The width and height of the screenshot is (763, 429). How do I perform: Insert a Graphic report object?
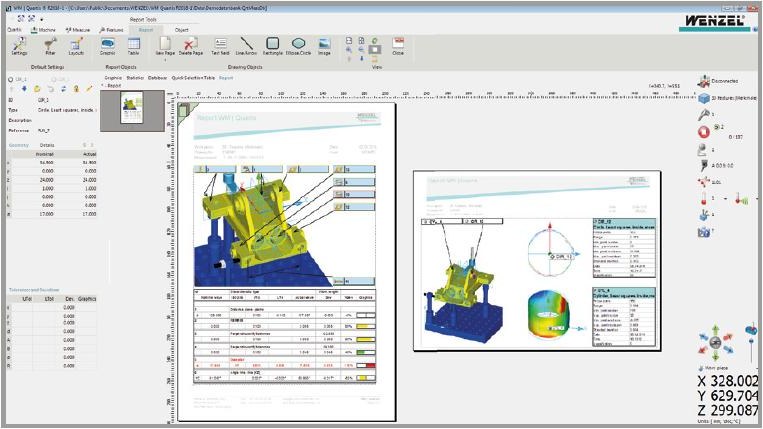tap(108, 47)
